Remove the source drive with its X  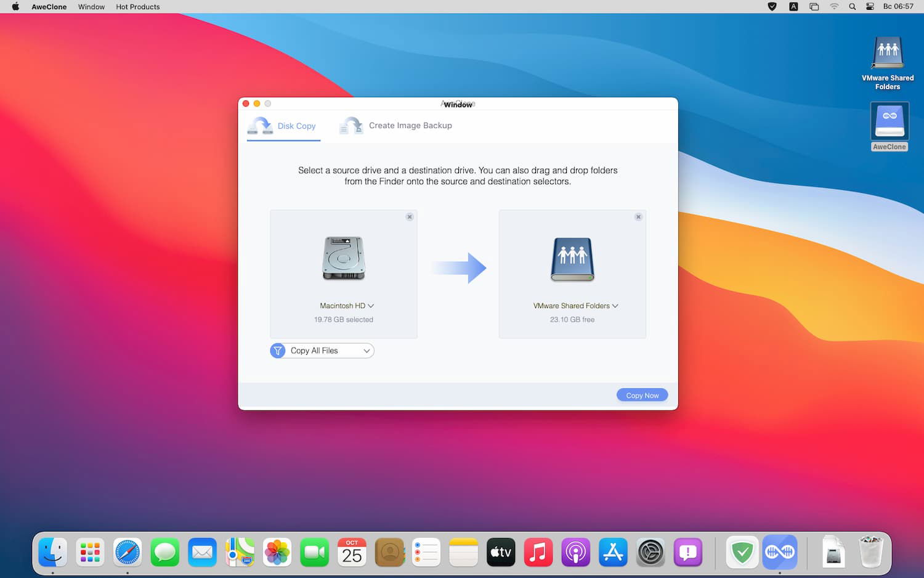tap(410, 217)
